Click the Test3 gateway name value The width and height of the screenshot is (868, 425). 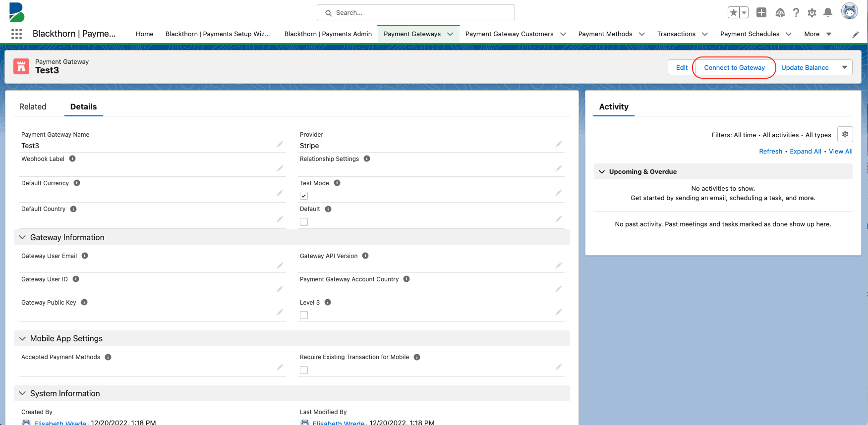[x=30, y=146]
